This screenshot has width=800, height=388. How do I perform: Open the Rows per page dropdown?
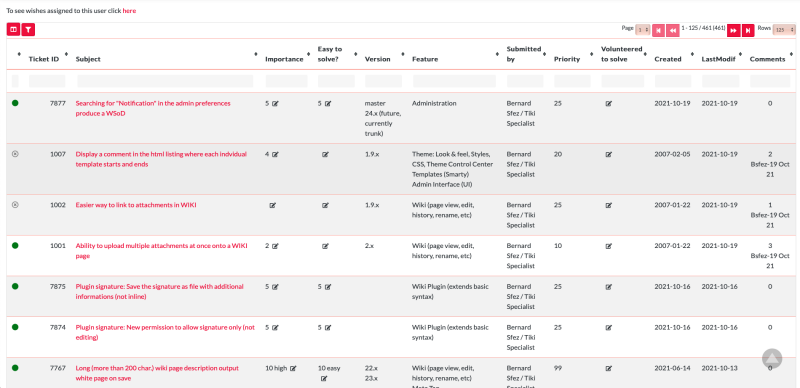784,30
